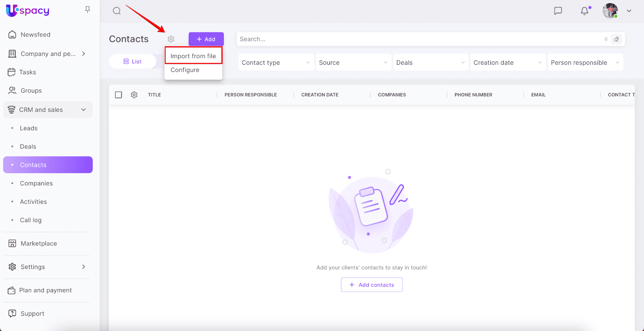The height and width of the screenshot is (331, 644).
Task: Expand the Creation date filter
Action: pos(508,63)
